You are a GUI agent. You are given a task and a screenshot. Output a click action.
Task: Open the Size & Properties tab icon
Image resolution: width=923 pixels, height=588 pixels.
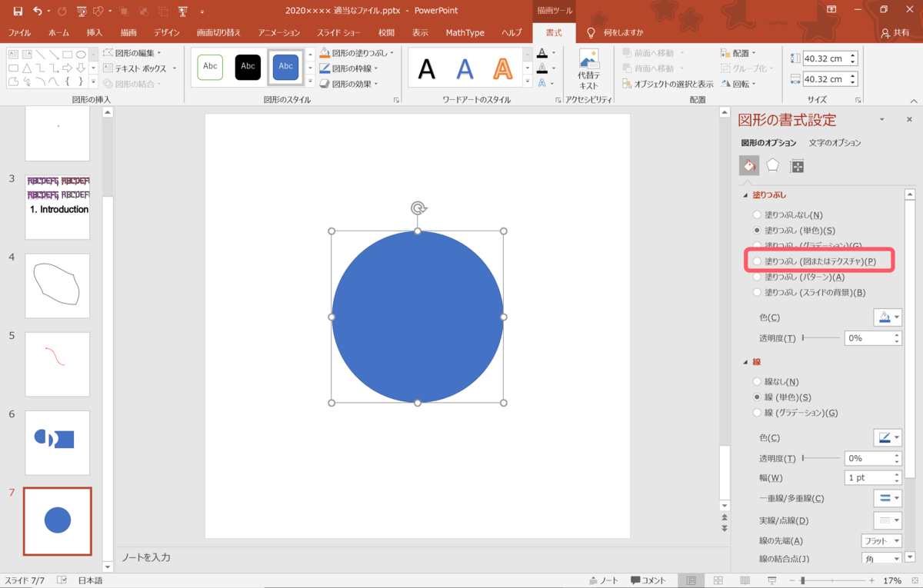[x=798, y=166]
